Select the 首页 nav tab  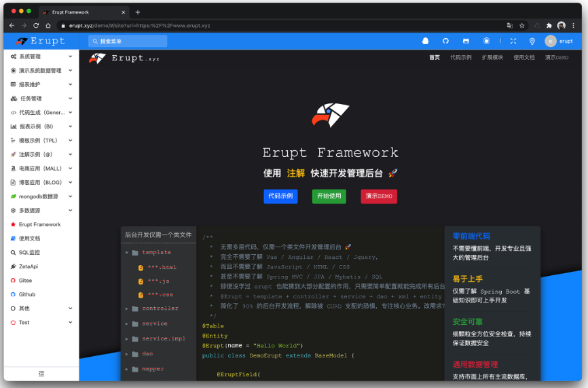[x=435, y=57]
